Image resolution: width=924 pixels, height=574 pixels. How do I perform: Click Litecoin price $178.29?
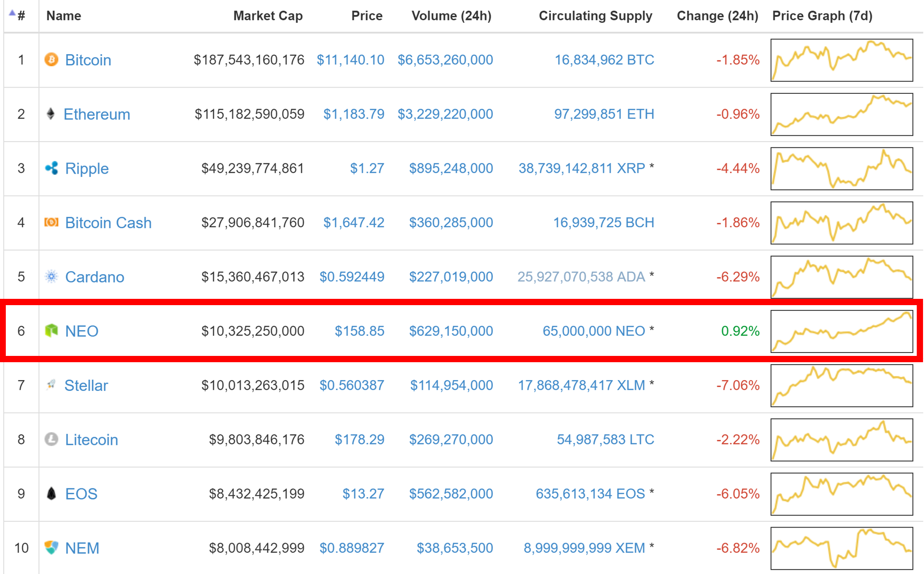coord(360,439)
